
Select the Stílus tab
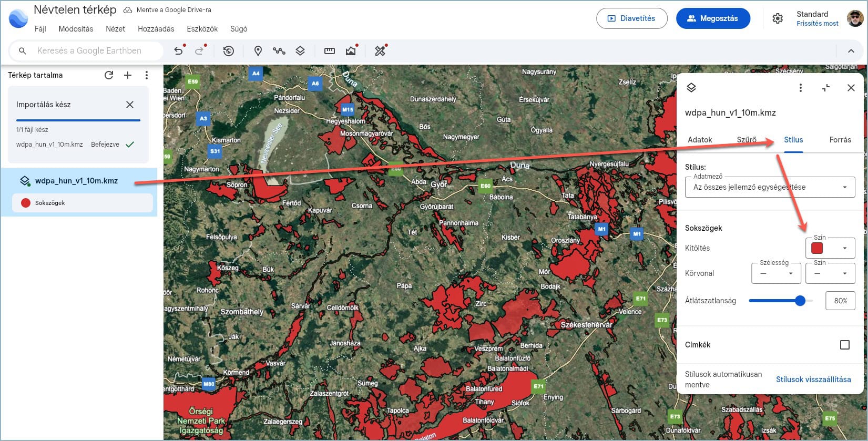tap(793, 140)
